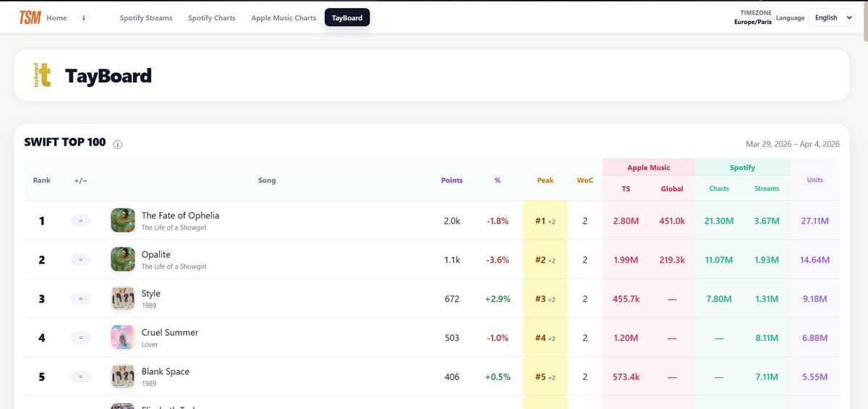Click the 21.30M Spotify charts value
Image resolution: width=868 pixels, height=409 pixels.
(719, 221)
